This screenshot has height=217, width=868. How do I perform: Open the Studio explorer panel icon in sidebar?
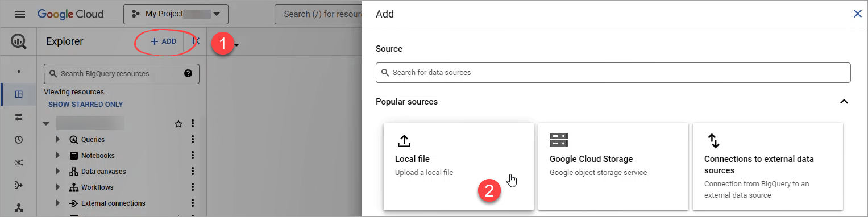coord(19,94)
